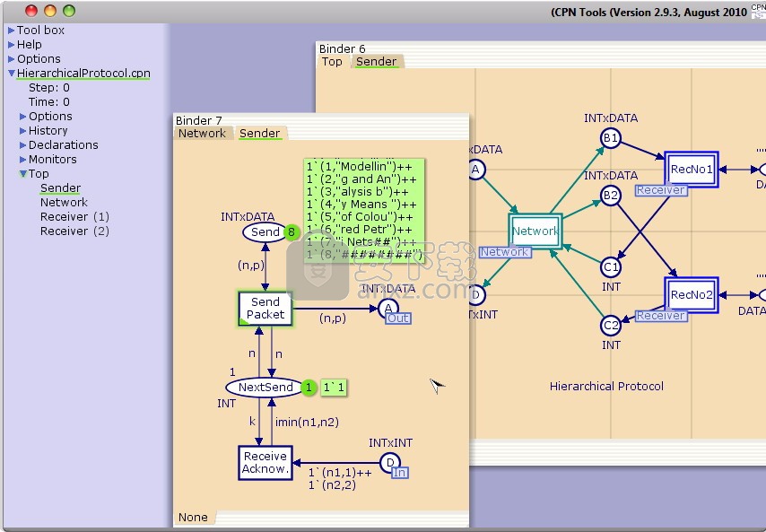
Task: Select the Sender page in index
Action: 61,188
